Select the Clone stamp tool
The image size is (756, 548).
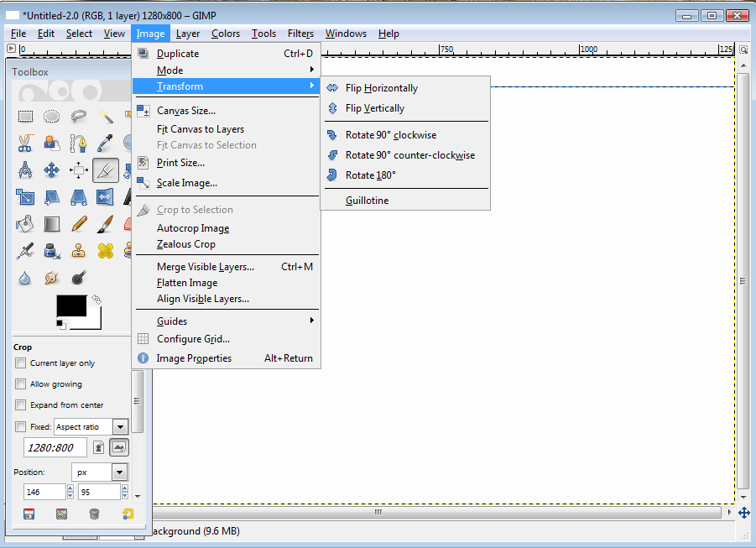(78, 249)
